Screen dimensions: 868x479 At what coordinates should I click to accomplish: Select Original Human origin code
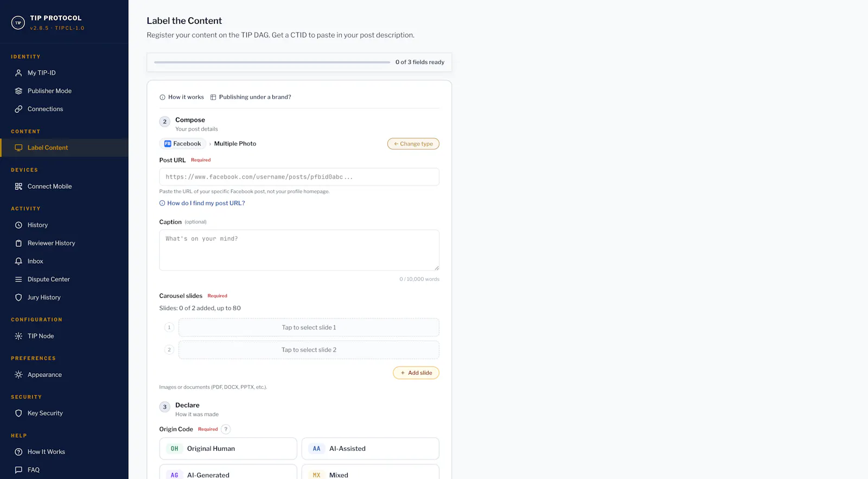[x=228, y=449]
